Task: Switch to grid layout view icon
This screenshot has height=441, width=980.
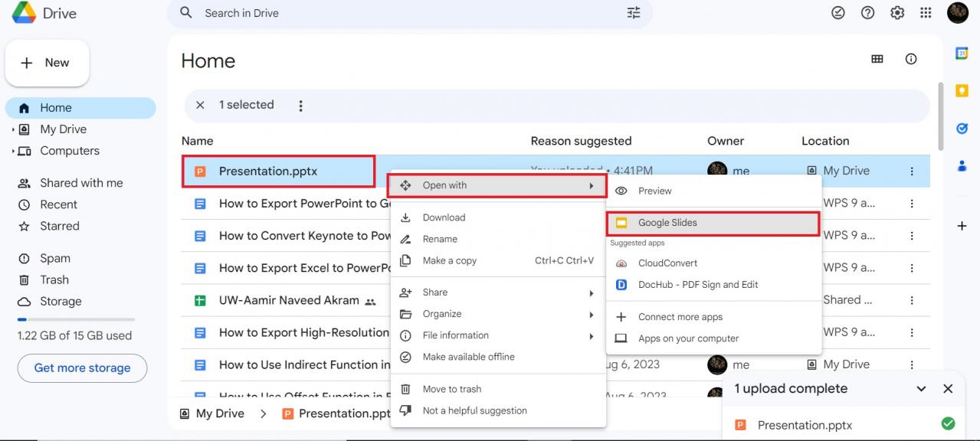Action: tap(877, 59)
